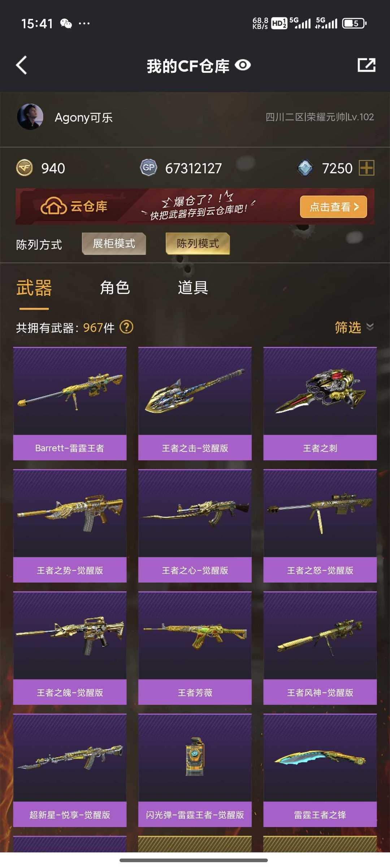Tap the 云仓库 cloud house icon

pos(53,206)
